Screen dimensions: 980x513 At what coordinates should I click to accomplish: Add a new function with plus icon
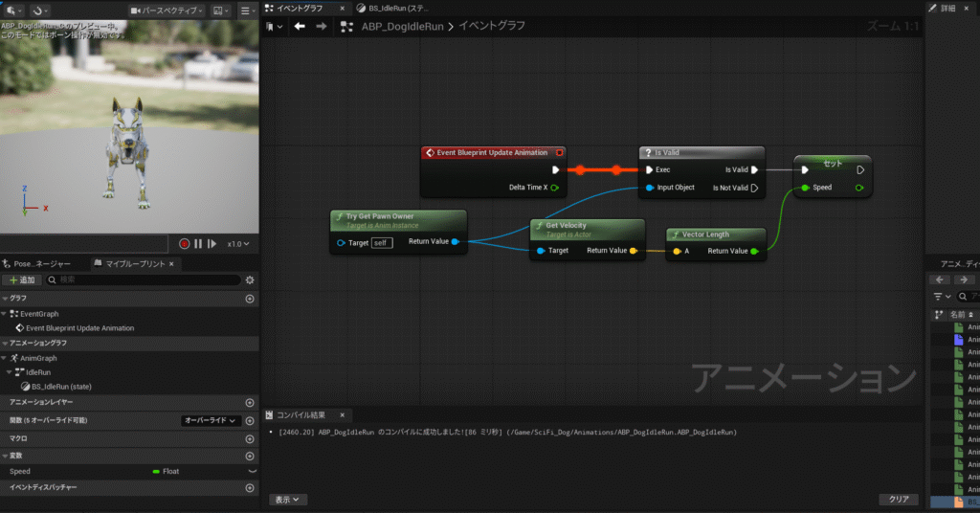click(x=250, y=420)
